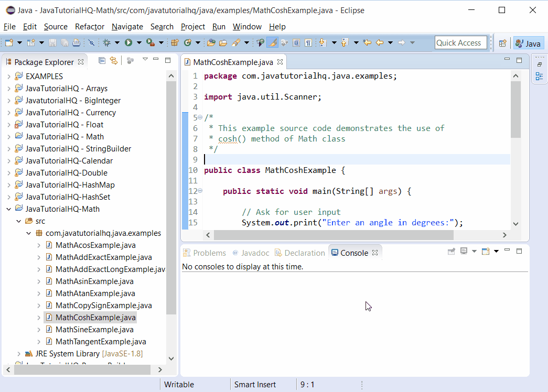Open the dropdown beside the Run icon
548x392 pixels.
(x=139, y=42)
